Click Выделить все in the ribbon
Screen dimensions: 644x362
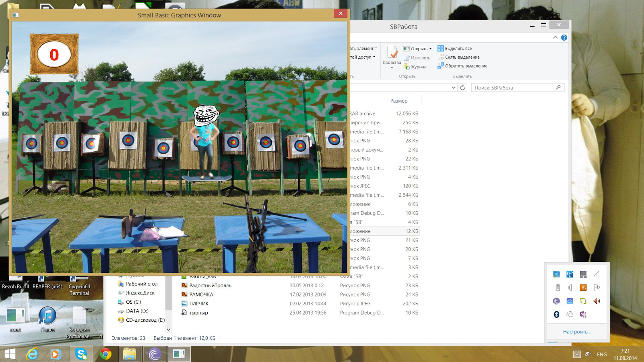pos(455,48)
